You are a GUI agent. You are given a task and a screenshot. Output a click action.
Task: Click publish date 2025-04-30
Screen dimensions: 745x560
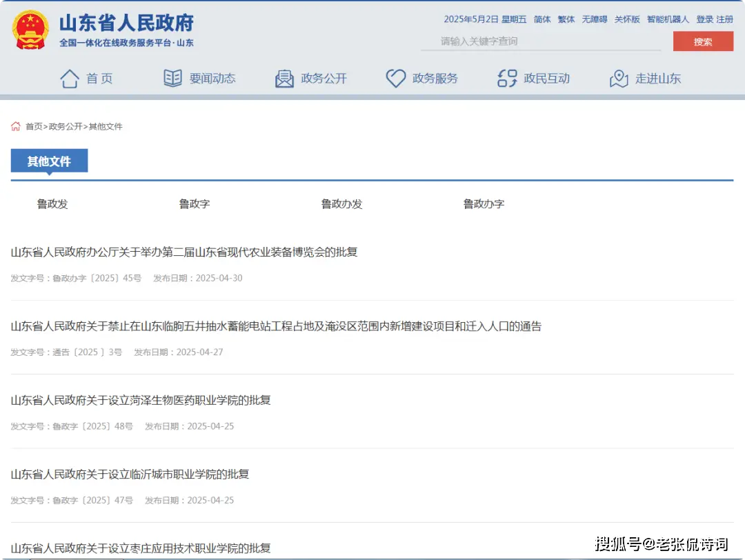(x=219, y=279)
